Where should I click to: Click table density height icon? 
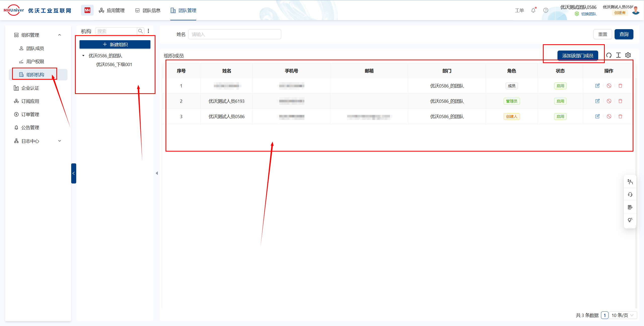point(618,55)
